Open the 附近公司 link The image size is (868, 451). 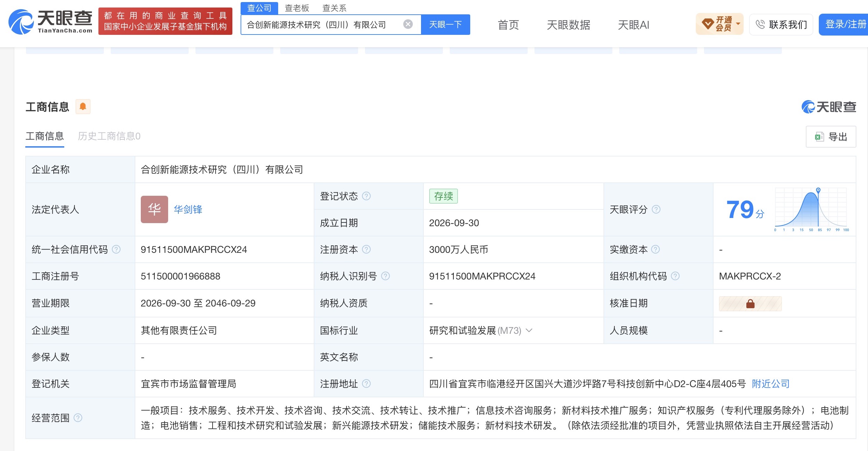click(x=771, y=384)
